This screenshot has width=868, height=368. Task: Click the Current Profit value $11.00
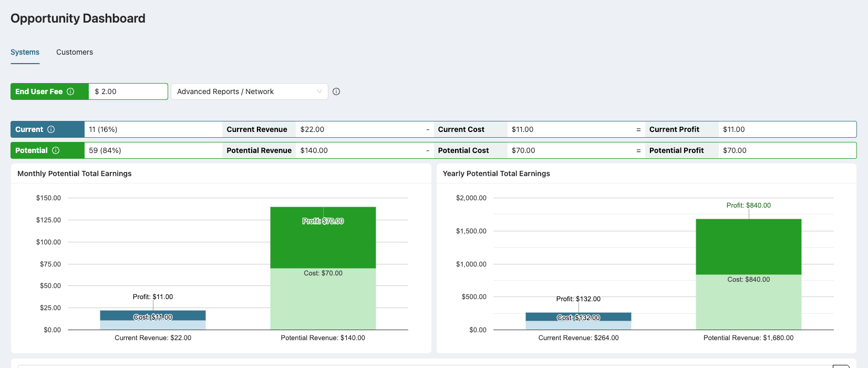[x=733, y=129]
